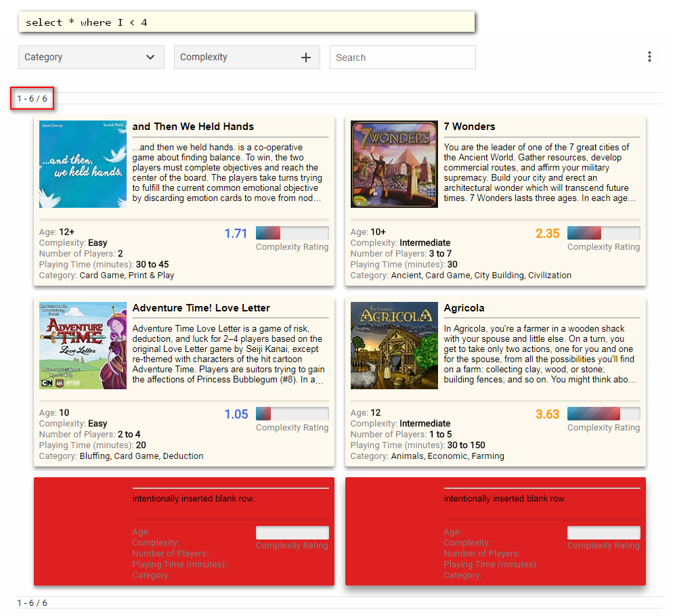Screen dimensions: 673x616
Task: Click the 1.05 complexity rating bar
Action: coord(292,414)
